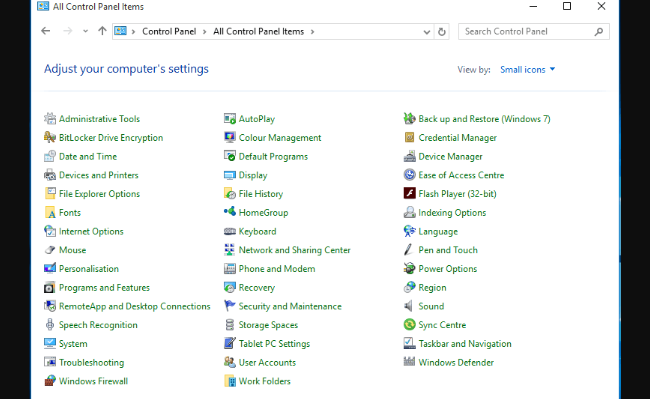Open the Region link
Viewport: 650px width, 399px height.
432,288
